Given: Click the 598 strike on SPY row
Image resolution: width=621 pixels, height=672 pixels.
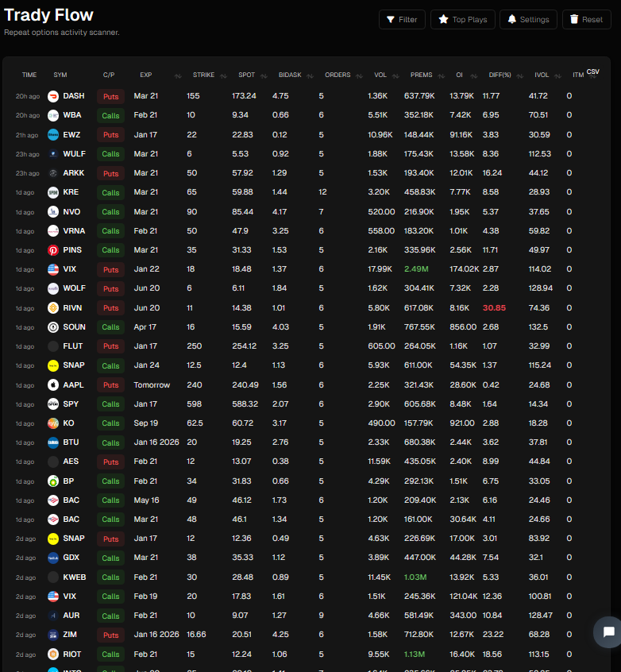Looking at the screenshot, I should [x=194, y=404].
